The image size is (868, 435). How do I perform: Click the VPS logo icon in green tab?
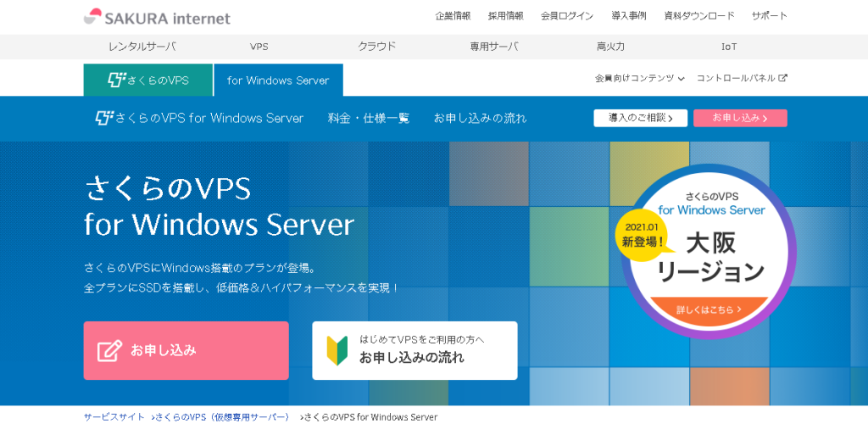[x=116, y=81]
